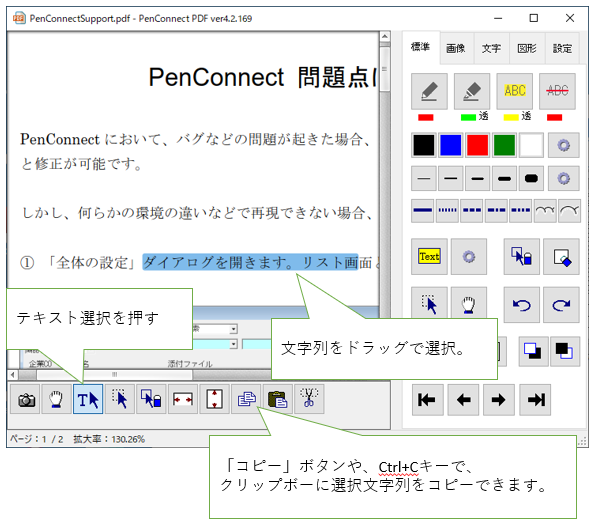Go to the next page

point(499,400)
